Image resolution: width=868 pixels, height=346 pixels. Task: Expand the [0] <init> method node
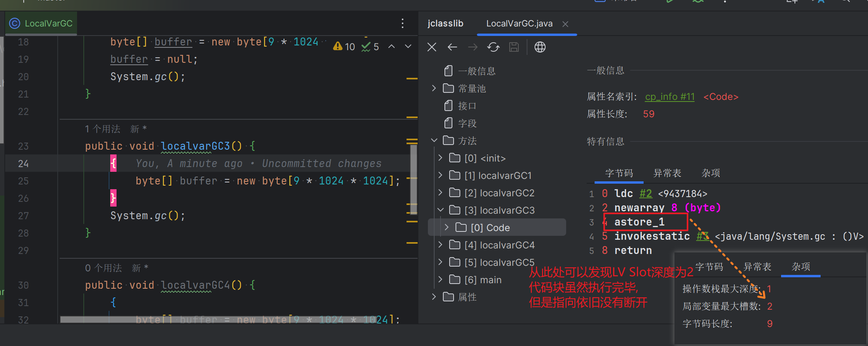click(441, 158)
